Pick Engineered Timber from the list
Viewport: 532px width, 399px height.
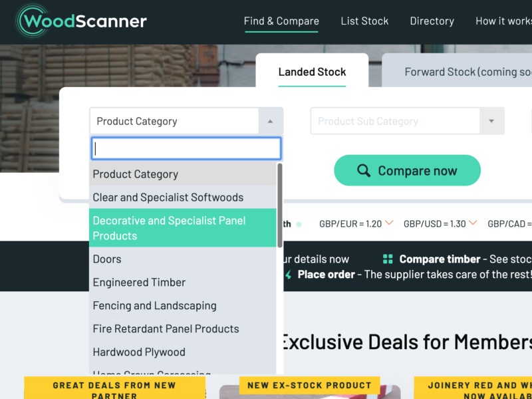pyautogui.click(x=140, y=283)
